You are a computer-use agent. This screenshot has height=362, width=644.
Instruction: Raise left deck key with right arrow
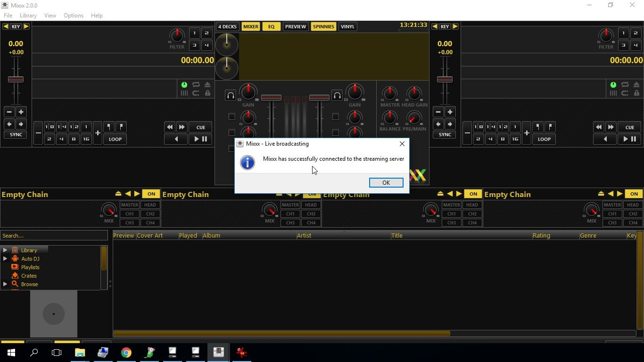tap(26, 26)
